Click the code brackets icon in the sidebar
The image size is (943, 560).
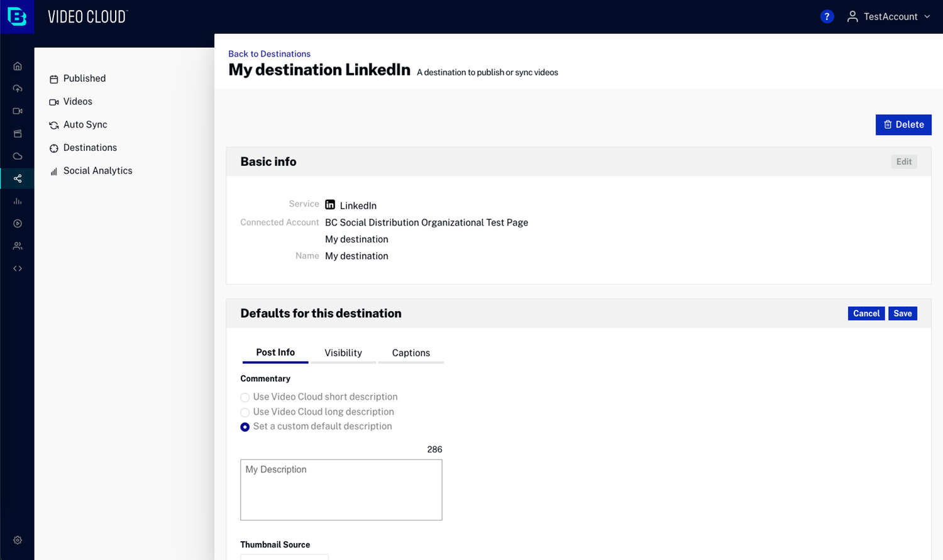[x=18, y=268]
